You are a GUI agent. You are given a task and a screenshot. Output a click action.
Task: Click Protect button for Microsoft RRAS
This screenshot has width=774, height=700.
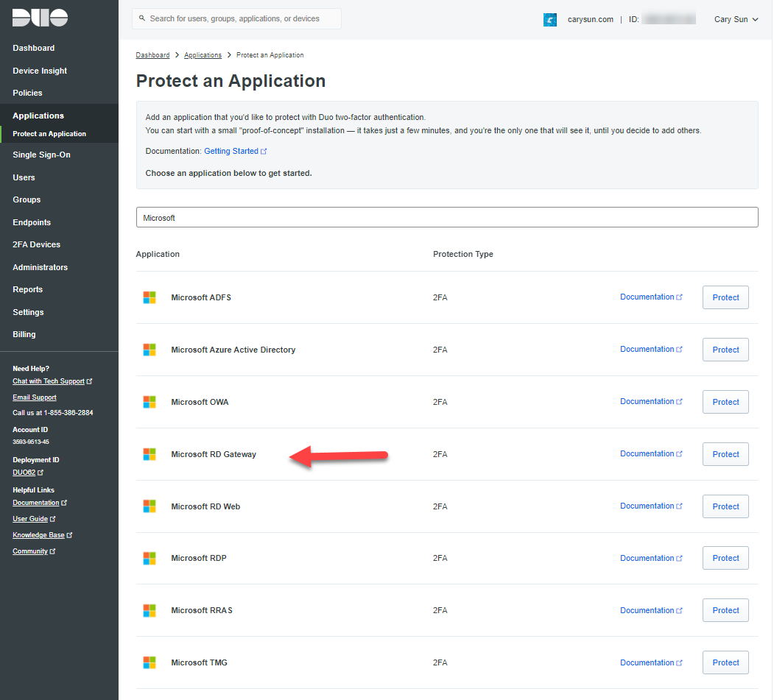coord(725,610)
